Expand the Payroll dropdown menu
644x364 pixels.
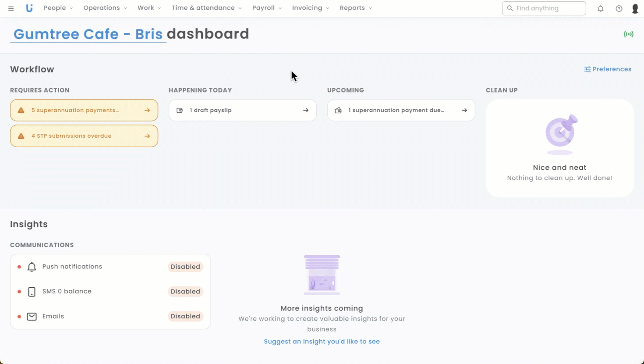pyautogui.click(x=267, y=8)
